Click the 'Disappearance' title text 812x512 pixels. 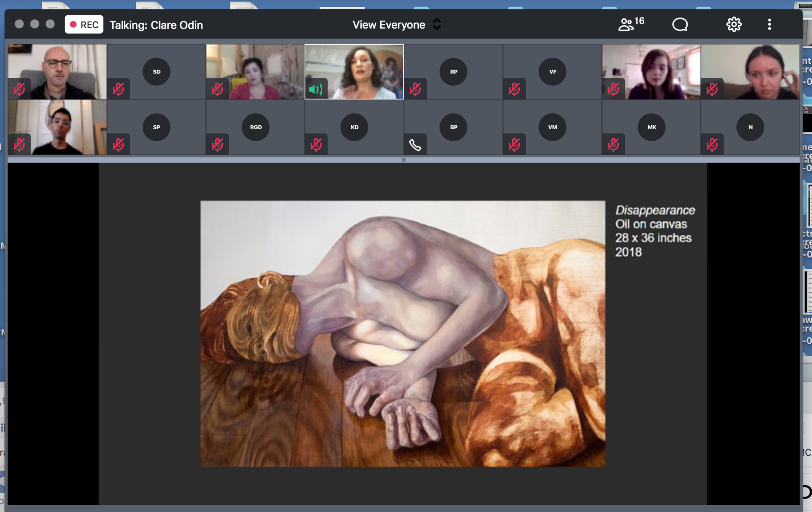tap(655, 210)
